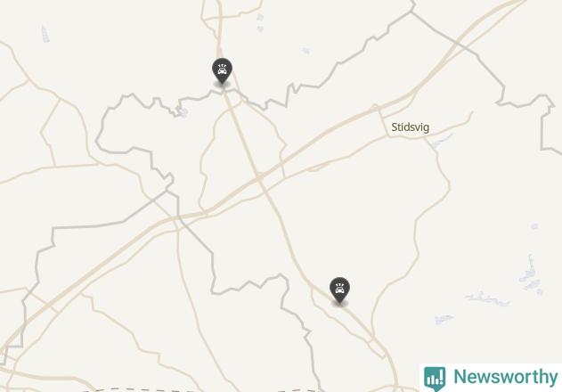The height and width of the screenshot is (392, 562).
Task: Click the elongated lake east of the southern marker
Action: point(486,298)
